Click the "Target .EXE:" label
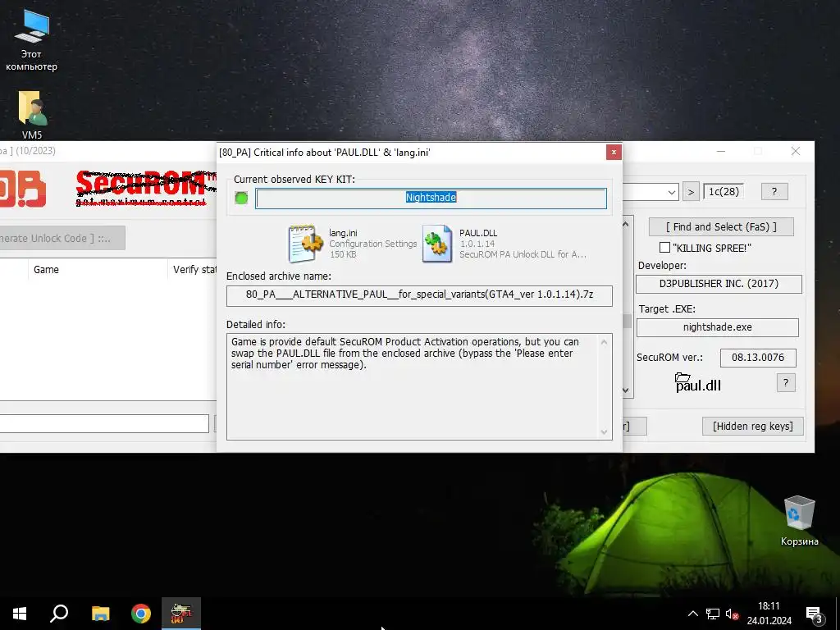Image resolution: width=840 pixels, height=630 pixels. [x=667, y=309]
